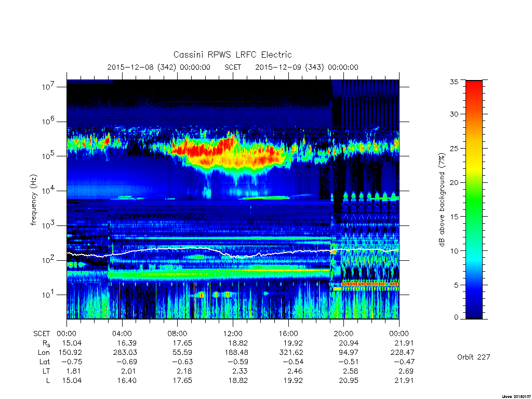This screenshot has height=399, width=532.
Task: Click the "frequency (Hz)" axis label
Action: 33,200
